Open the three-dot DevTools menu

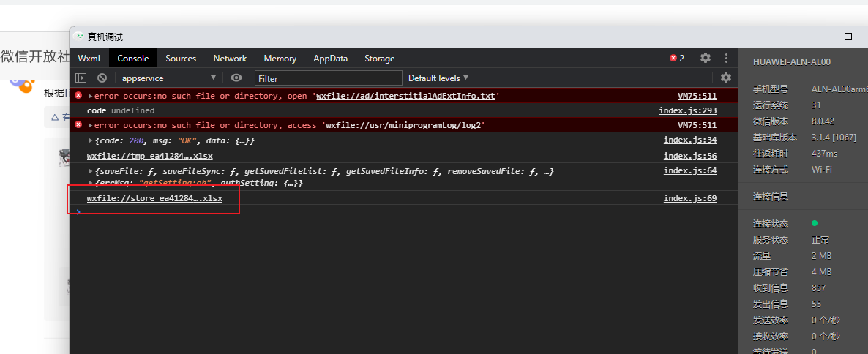[726, 58]
